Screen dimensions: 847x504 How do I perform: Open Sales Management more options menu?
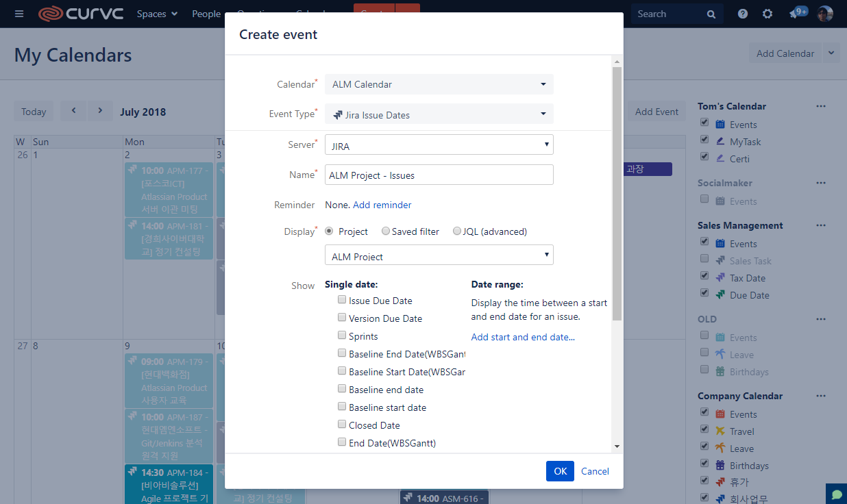821,225
